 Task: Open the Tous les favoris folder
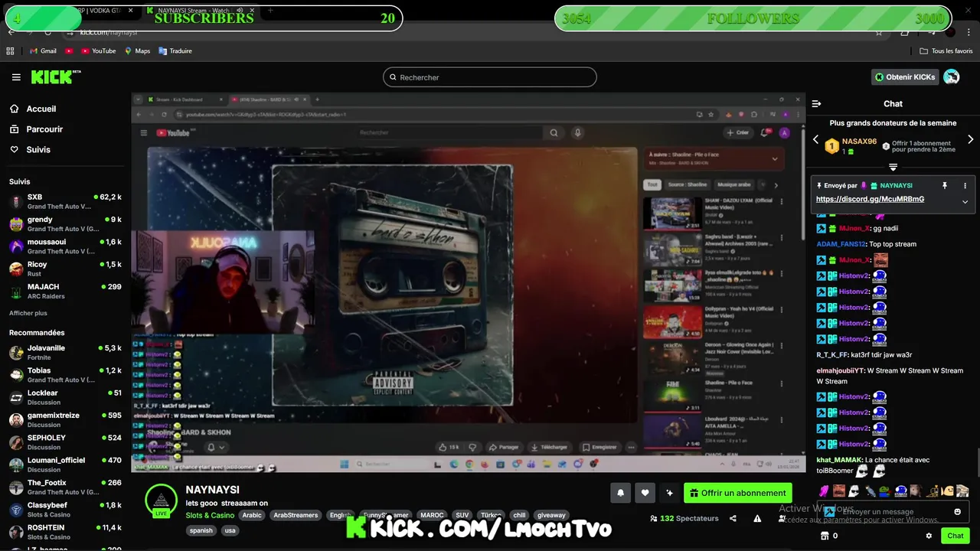click(946, 51)
